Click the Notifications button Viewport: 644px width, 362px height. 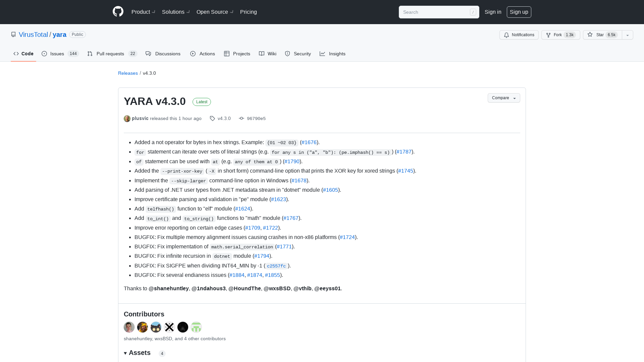pyautogui.click(x=519, y=35)
